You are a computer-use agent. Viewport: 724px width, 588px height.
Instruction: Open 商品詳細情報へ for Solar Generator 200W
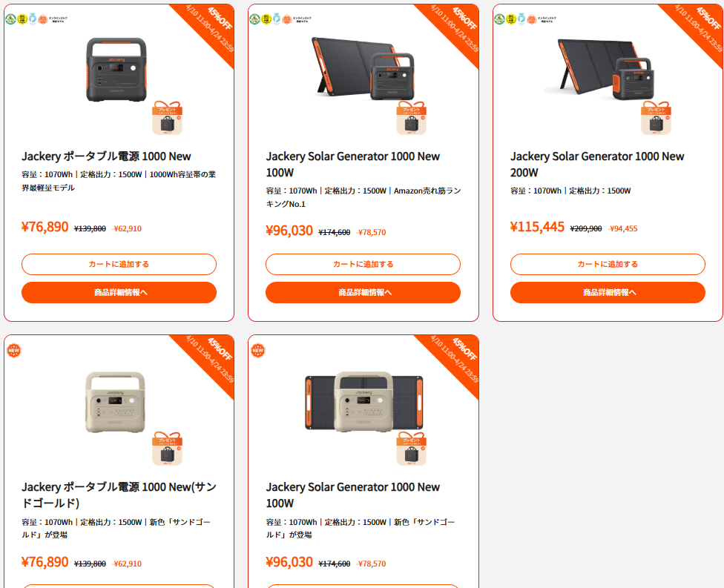point(608,293)
